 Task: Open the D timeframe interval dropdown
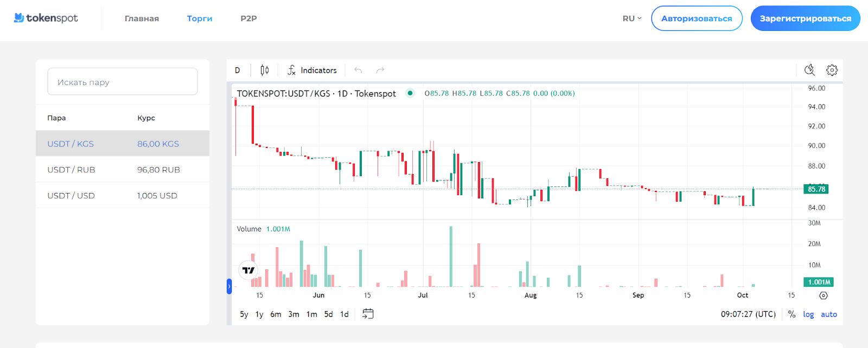(238, 70)
